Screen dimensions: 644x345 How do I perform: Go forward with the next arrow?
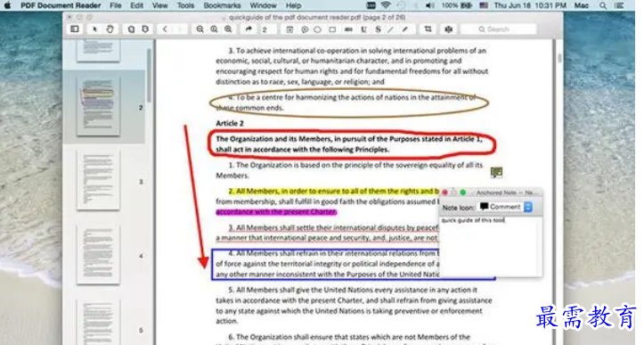[x=179, y=29]
